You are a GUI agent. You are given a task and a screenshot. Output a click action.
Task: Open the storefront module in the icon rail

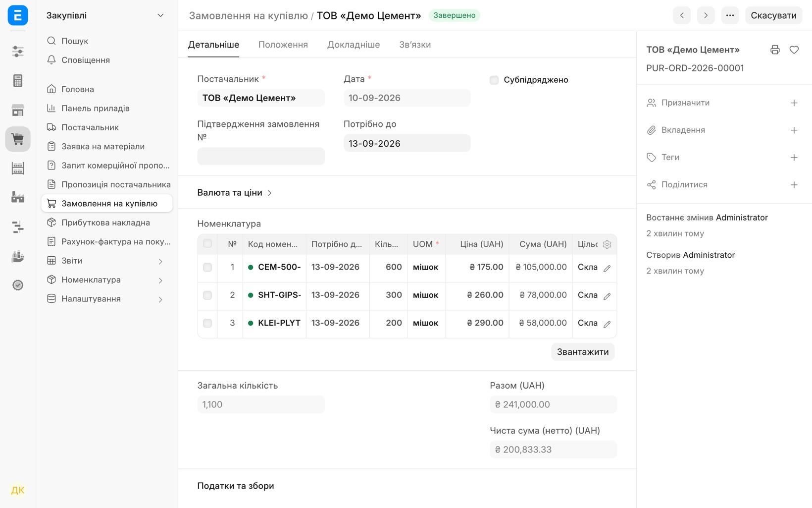18,110
